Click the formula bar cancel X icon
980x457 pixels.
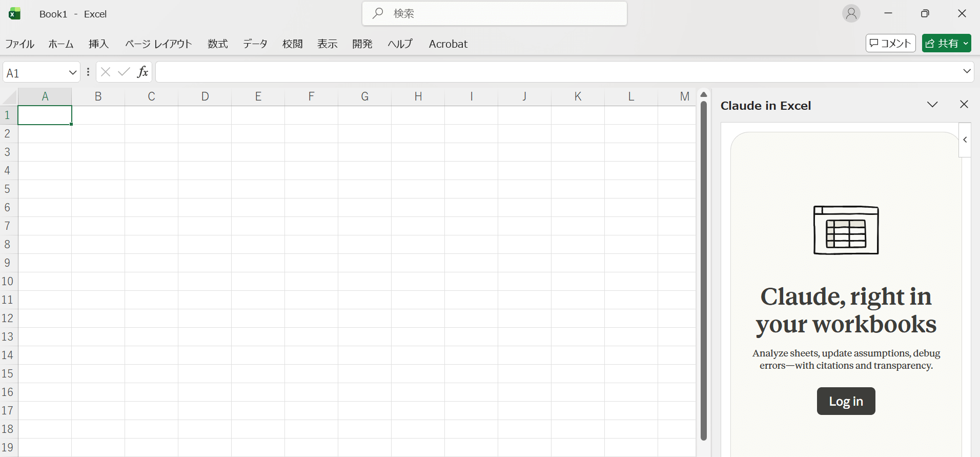pyautogui.click(x=106, y=72)
